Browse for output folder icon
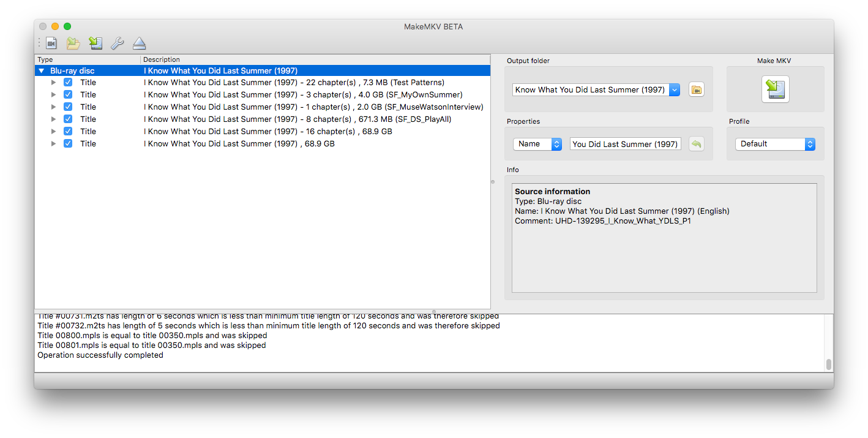868x438 pixels. tap(696, 90)
